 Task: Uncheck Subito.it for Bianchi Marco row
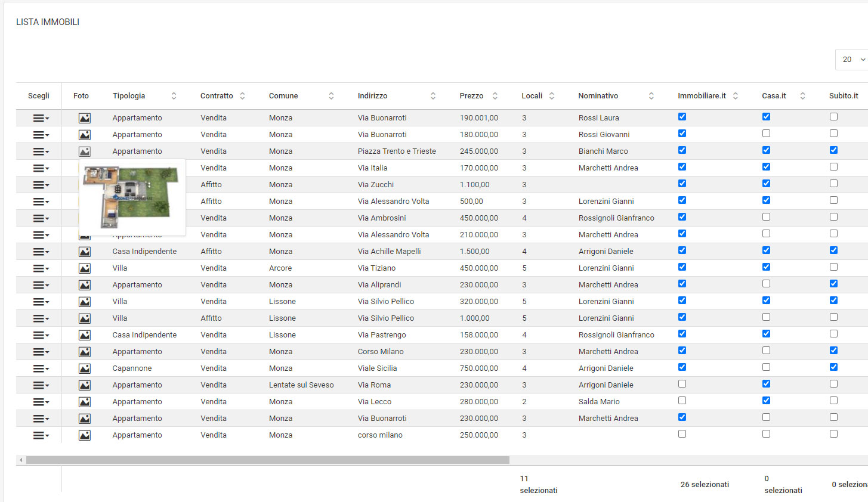pyautogui.click(x=833, y=150)
